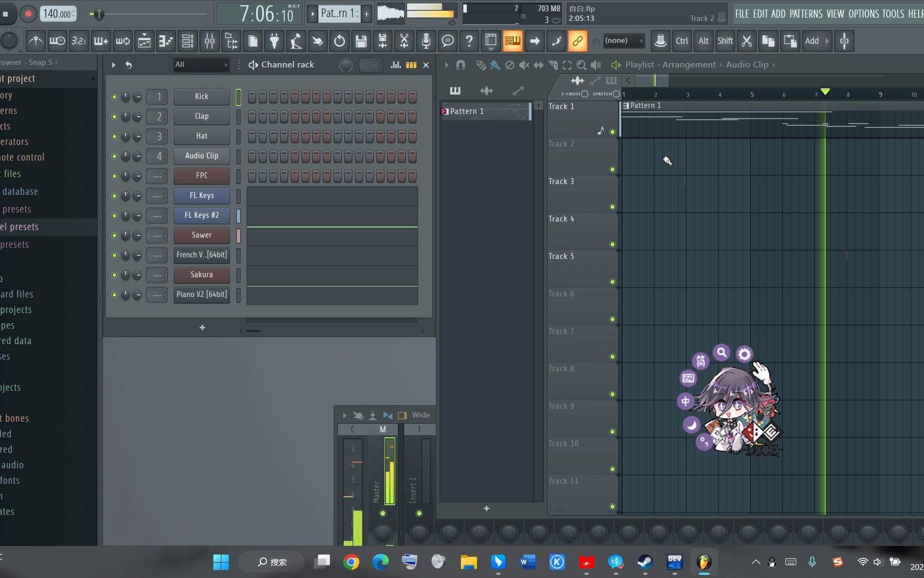Image resolution: width=924 pixels, height=578 pixels.
Task: Open the FILE menu
Action: coord(742,14)
